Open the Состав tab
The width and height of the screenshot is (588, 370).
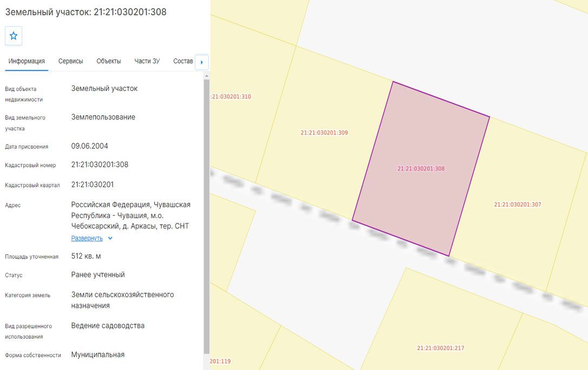tap(183, 61)
